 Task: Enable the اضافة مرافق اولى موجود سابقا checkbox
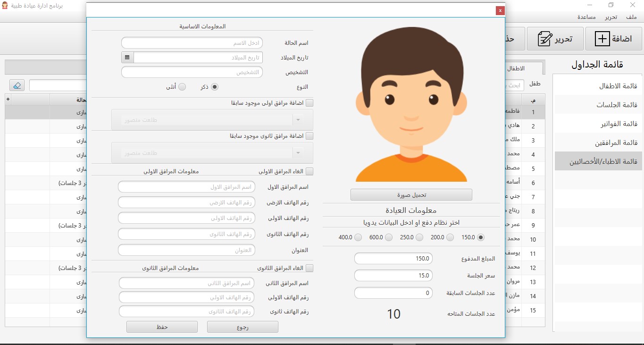coord(309,102)
